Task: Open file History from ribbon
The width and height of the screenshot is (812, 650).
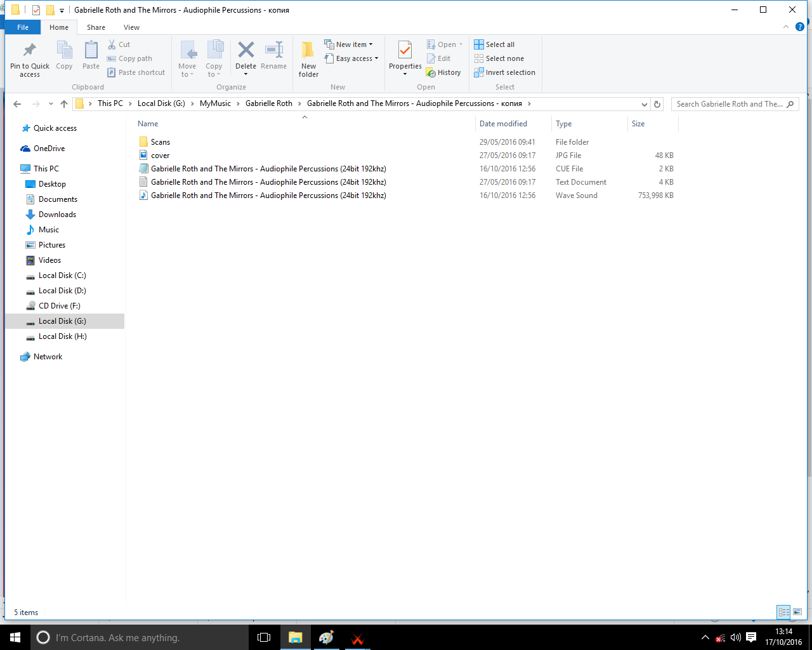Action: click(443, 72)
